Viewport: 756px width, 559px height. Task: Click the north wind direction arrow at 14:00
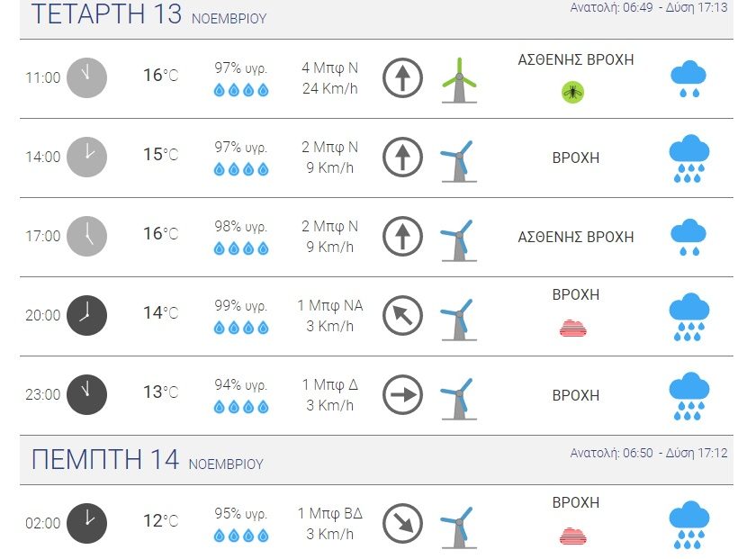coord(402,158)
